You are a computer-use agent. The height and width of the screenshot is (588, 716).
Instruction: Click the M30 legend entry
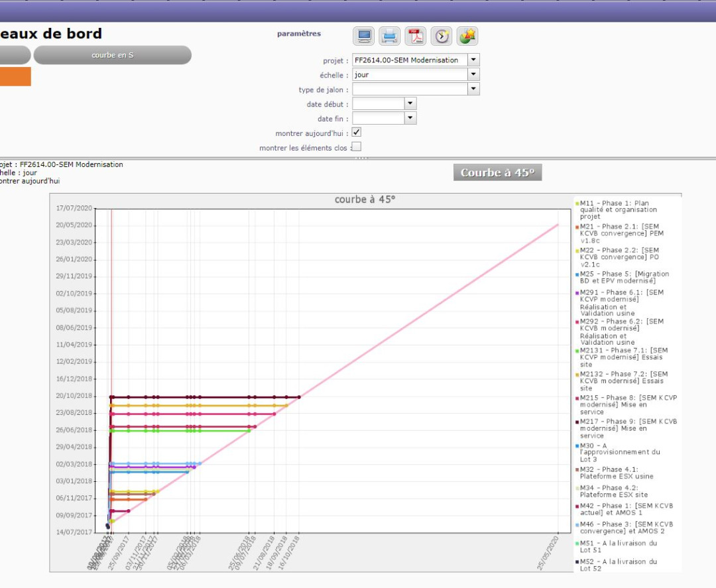[619, 452]
